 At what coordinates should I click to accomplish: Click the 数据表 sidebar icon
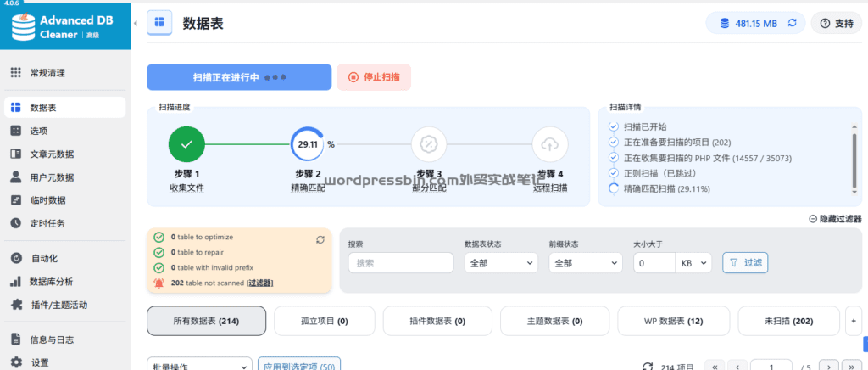coord(15,108)
